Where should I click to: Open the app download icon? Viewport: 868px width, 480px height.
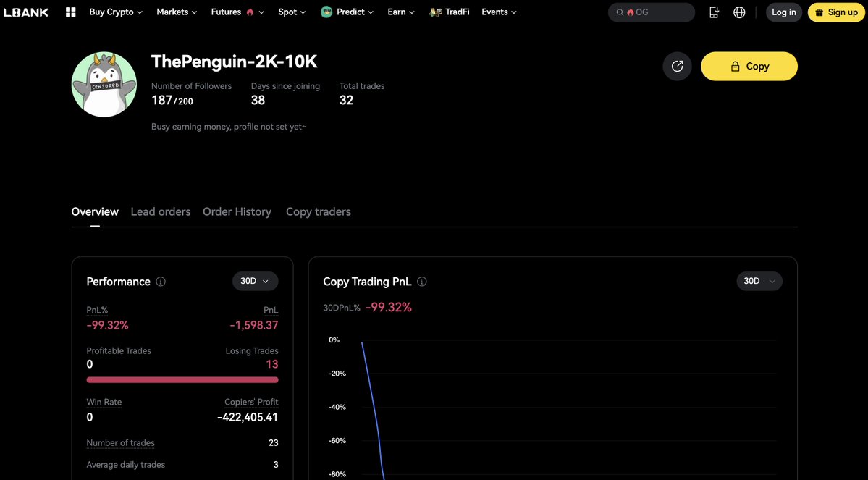[x=714, y=12]
